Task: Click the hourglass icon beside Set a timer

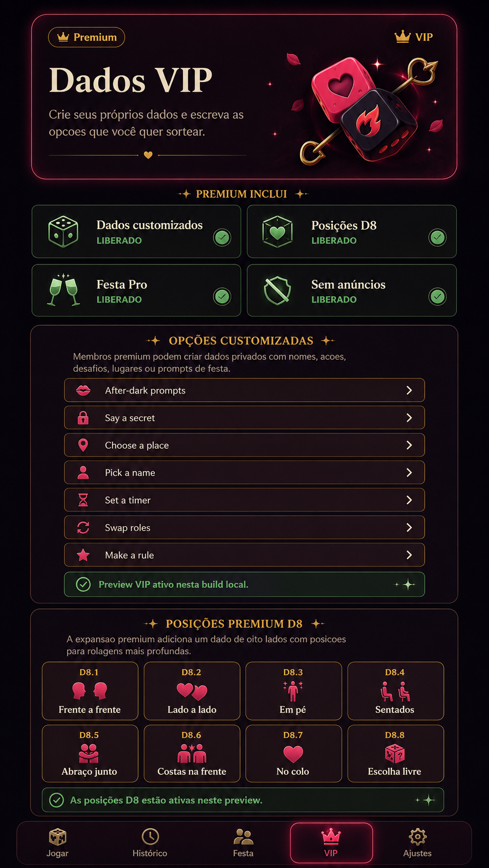Action: [83, 500]
